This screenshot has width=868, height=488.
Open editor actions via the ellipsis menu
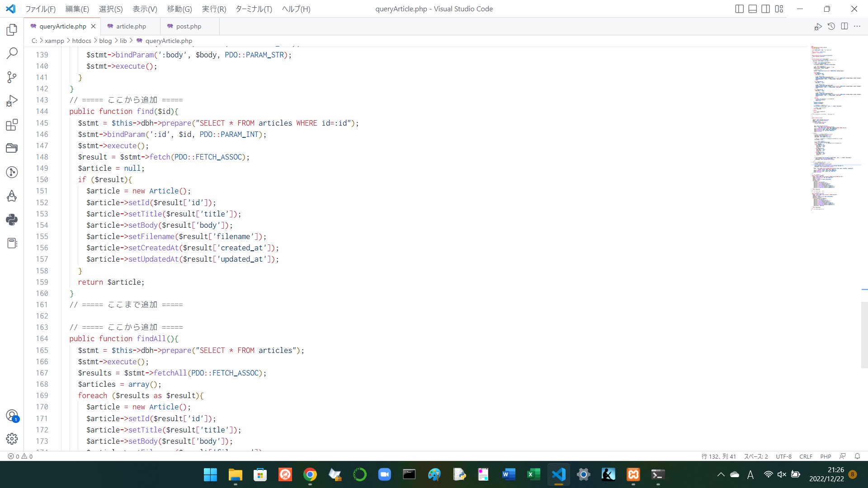coord(858,26)
